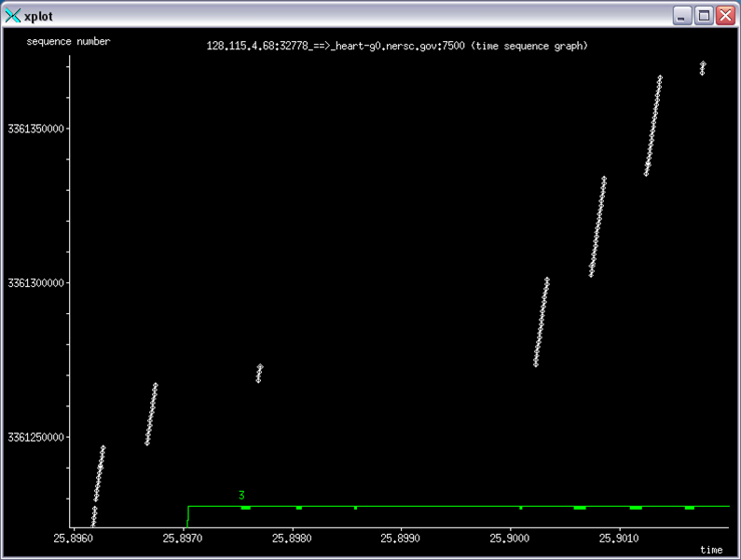Click y-axis value 3361300000

35,282
